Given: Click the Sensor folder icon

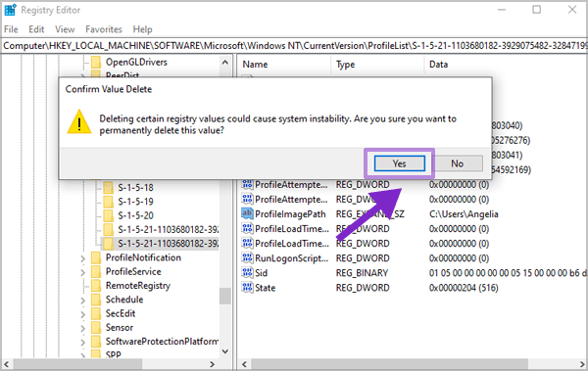Looking at the screenshot, I should [96, 328].
